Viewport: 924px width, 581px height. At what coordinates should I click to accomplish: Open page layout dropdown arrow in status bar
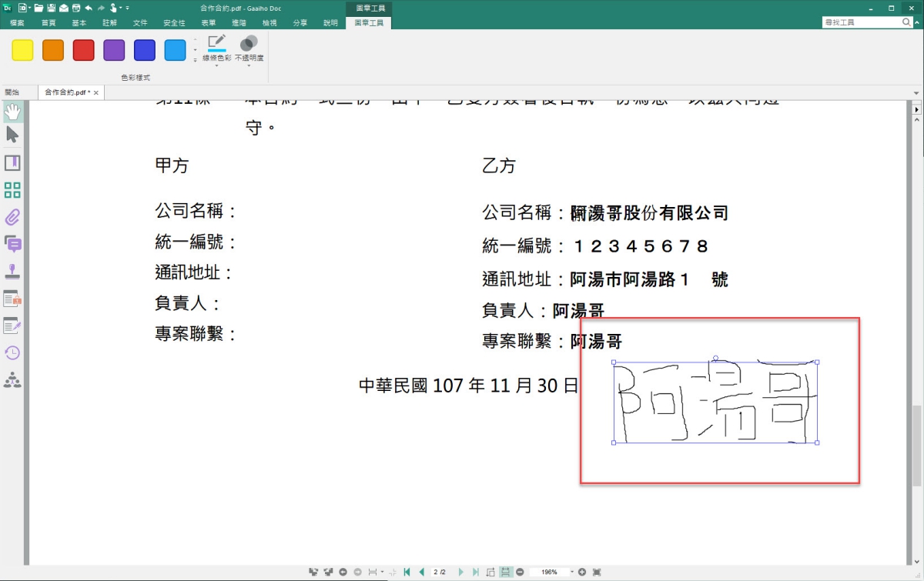coord(382,573)
